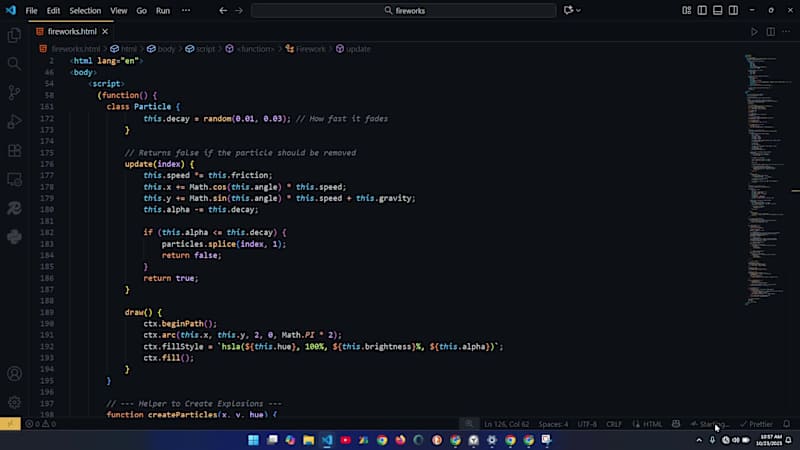The image size is (800, 450).
Task: Close the fireworks.html tab
Action: (105, 32)
